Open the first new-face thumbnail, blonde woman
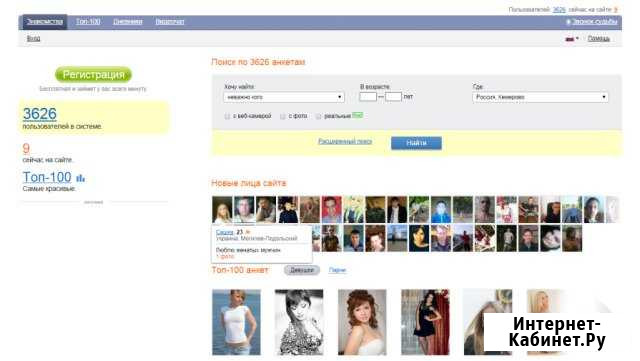 pos(222,209)
